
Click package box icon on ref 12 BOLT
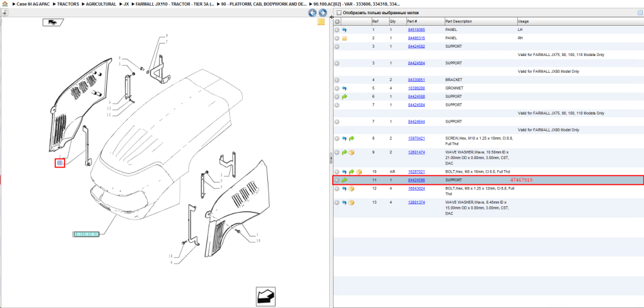(352, 189)
